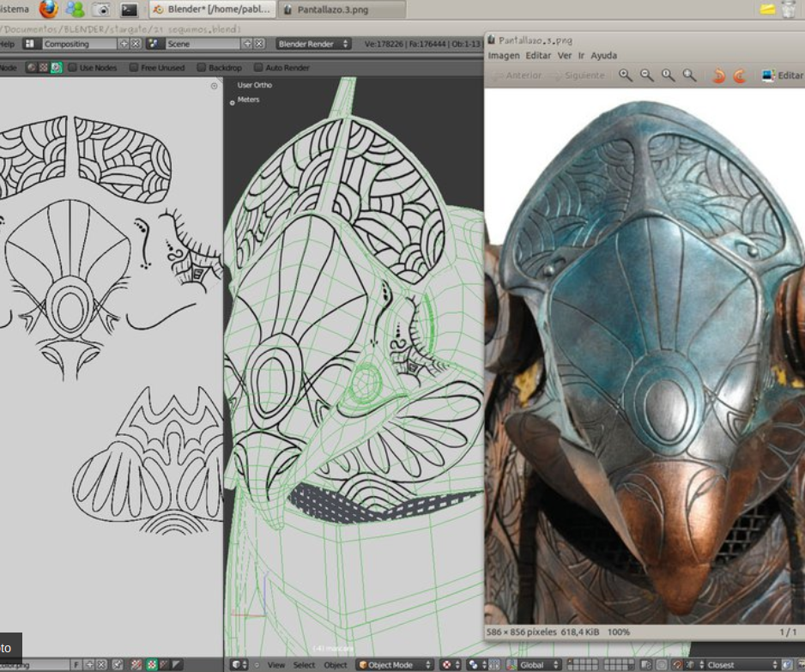
Task: Switch to the Blender window in the taskbar
Action: click(x=213, y=9)
